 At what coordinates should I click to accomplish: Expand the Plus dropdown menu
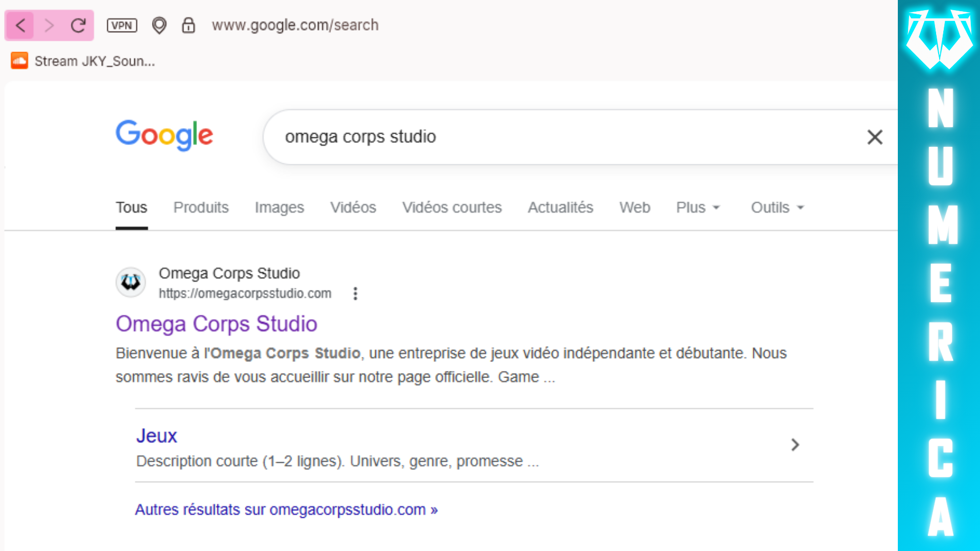point(698,208)
